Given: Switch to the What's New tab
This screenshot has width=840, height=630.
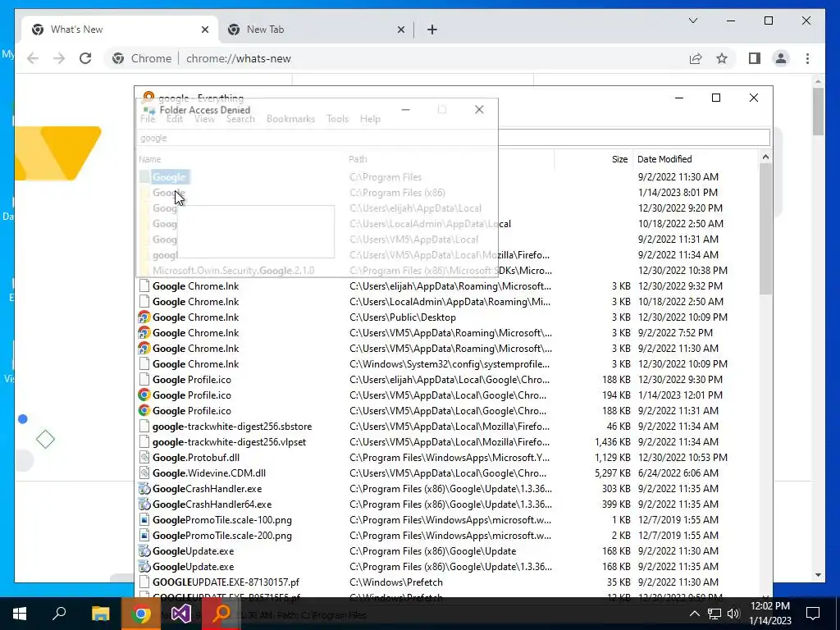Looking at the screenshot, I should pos(120,30).
